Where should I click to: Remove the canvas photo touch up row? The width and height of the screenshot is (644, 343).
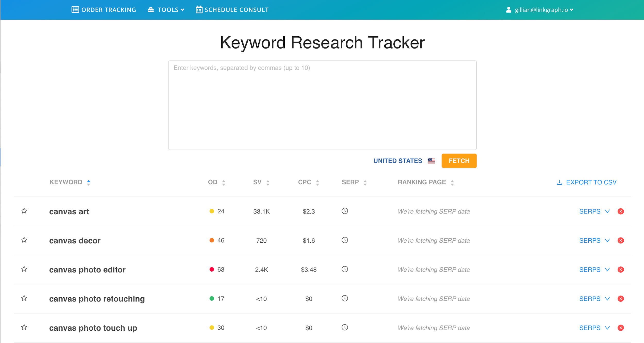[621, 328]
